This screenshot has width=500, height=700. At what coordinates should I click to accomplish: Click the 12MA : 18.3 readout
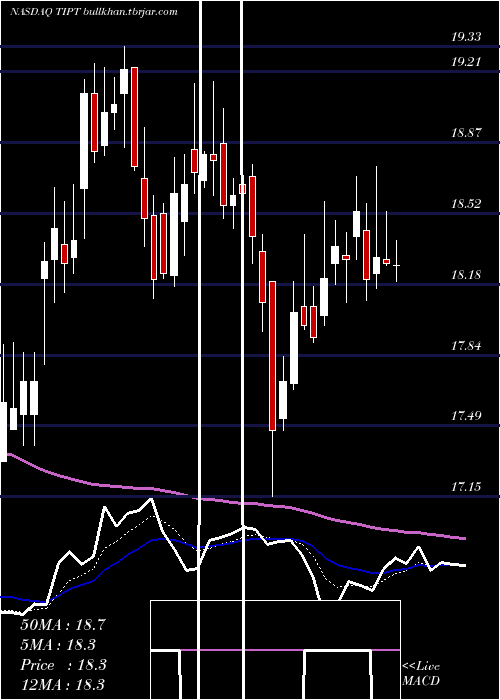pyautogui.click(x=63, y=685)
